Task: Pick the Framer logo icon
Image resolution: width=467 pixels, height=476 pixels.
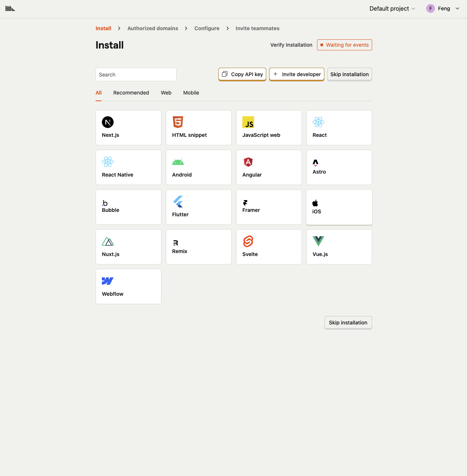Action: click(245, 203)
